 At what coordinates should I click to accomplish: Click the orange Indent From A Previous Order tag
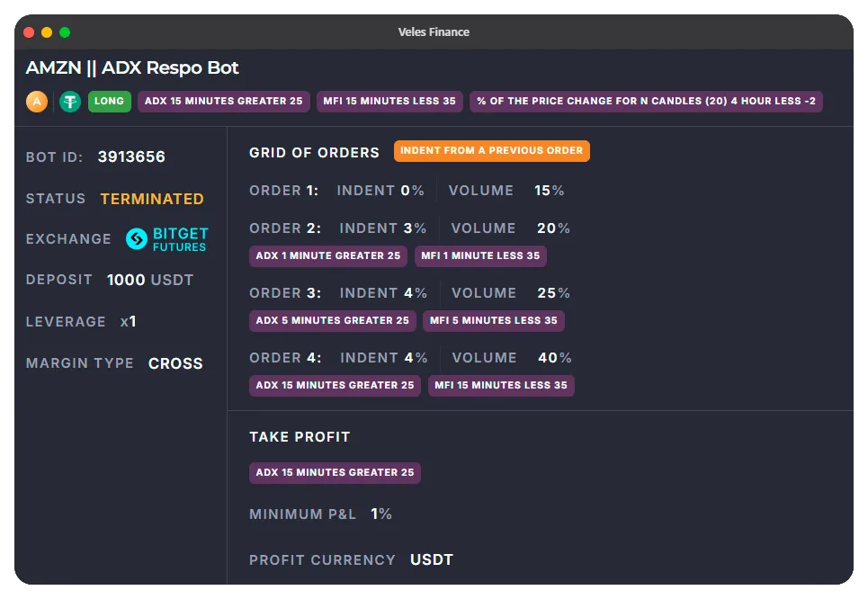pos(491,151)
